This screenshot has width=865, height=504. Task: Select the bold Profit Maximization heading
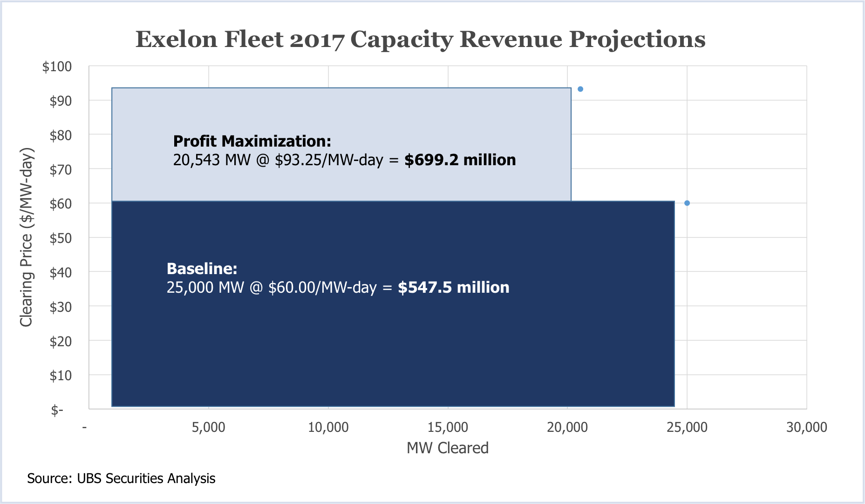pyautogui.click(x=252, y=141)
